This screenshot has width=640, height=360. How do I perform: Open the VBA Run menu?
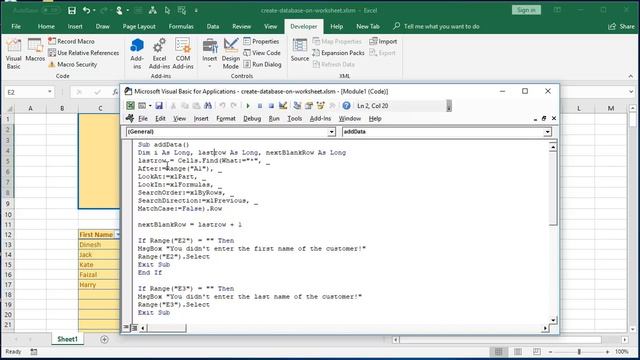pyautogui.click(x=274, y=118)
